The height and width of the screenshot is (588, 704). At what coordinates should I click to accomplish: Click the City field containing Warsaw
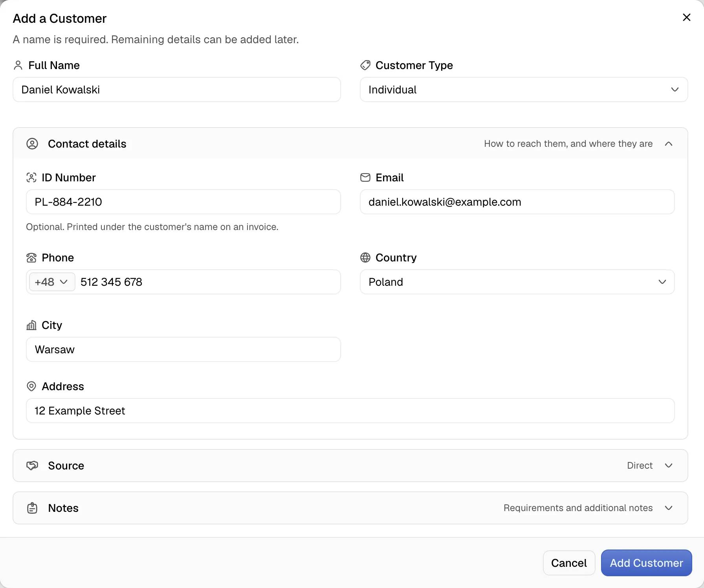(183, 349)
